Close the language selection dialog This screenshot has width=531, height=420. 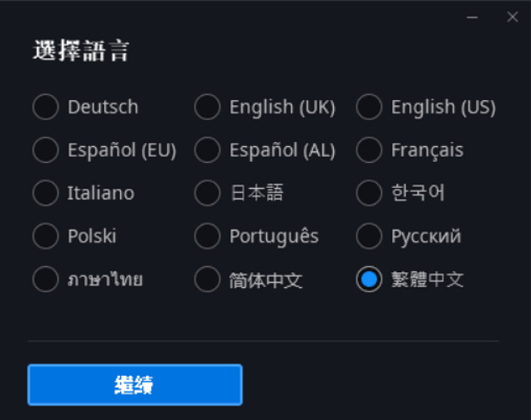point(512,17)
